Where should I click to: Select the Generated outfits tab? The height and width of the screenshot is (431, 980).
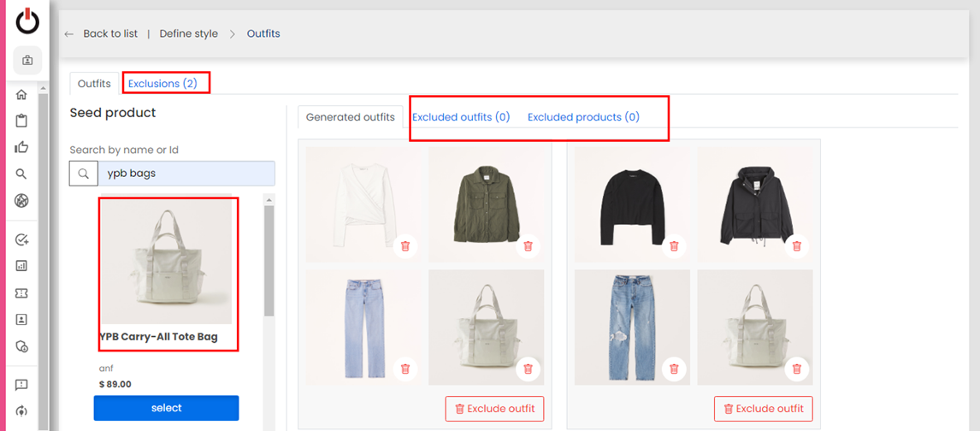tap(350, 117)
